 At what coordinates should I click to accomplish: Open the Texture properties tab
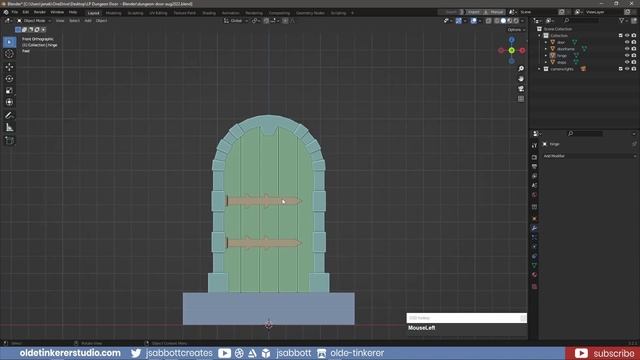tap(534, 287)
